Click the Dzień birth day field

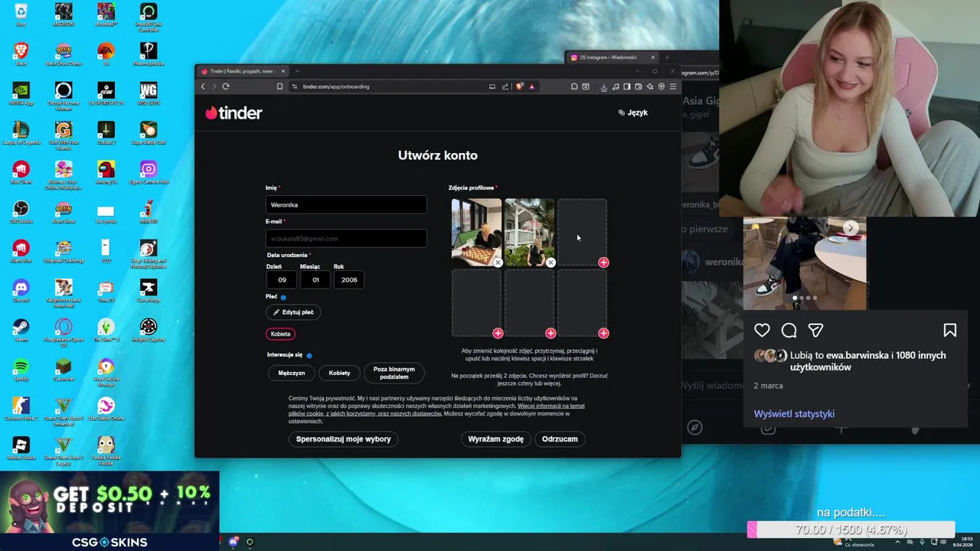pos(282,280)
